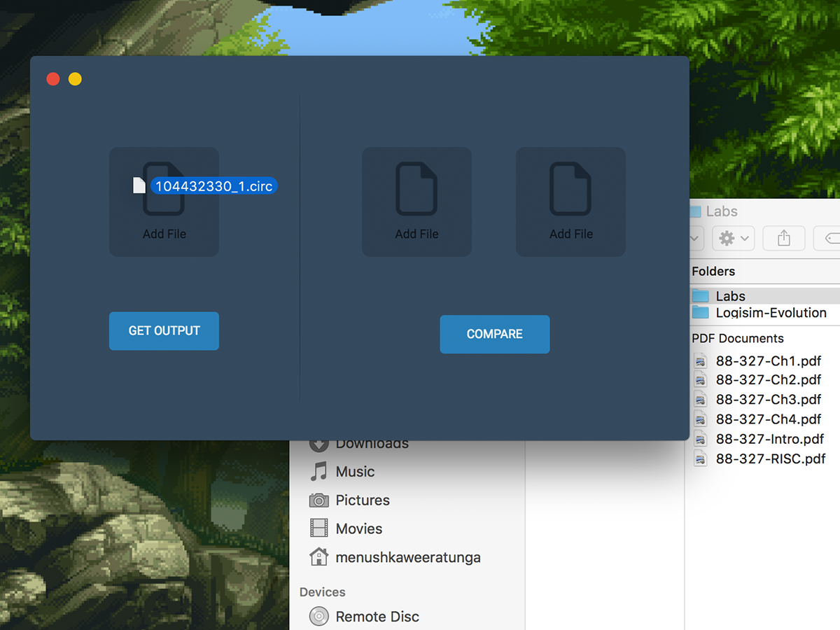Click the COMPARE button
This screenshot has width=840, height=630.
(495, 334)
